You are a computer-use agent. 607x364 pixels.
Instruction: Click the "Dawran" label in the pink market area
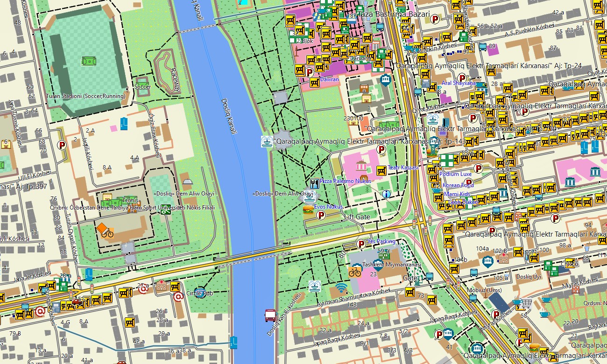330,79
